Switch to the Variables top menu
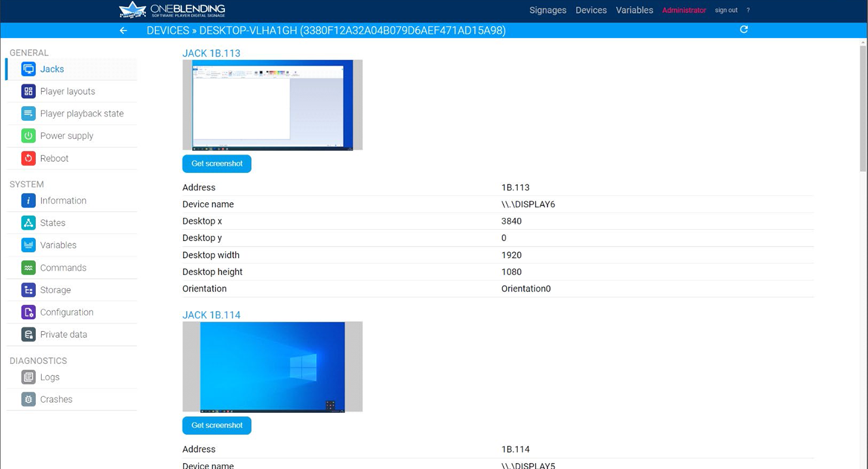Viewport: 868px width, 469px height. [x=634, y=10]
